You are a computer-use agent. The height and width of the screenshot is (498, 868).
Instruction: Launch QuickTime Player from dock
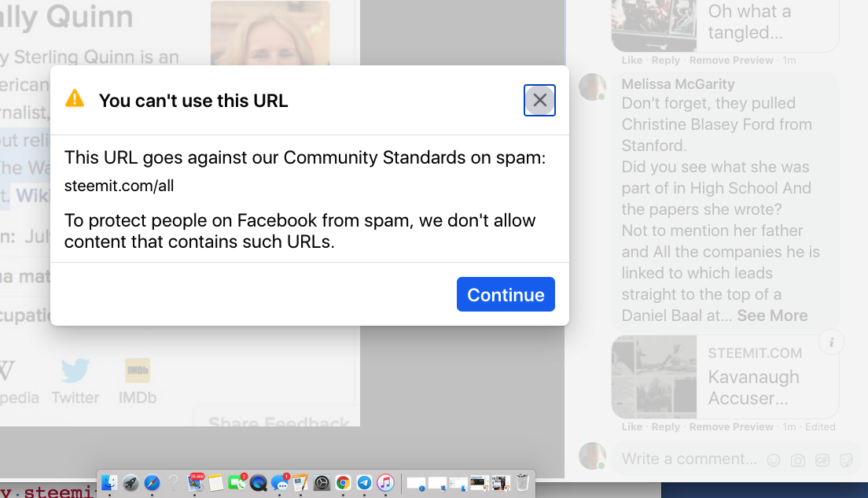coord(259,483)
